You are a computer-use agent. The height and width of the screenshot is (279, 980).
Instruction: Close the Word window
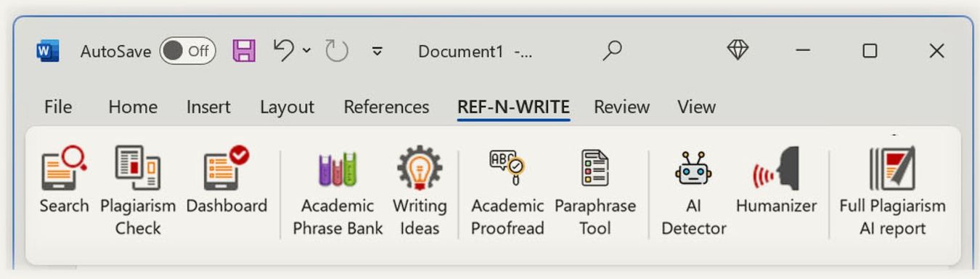937,50
